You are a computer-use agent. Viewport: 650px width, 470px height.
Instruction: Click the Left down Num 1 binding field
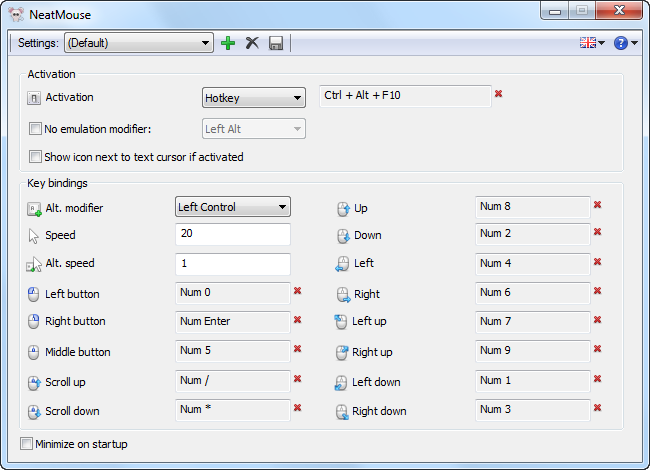coord(533,381)
